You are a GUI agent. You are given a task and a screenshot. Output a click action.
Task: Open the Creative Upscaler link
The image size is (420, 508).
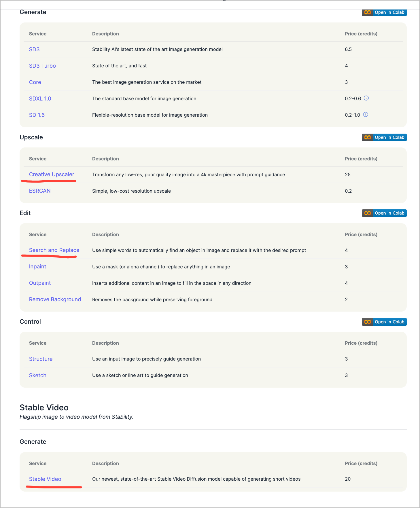52,174
